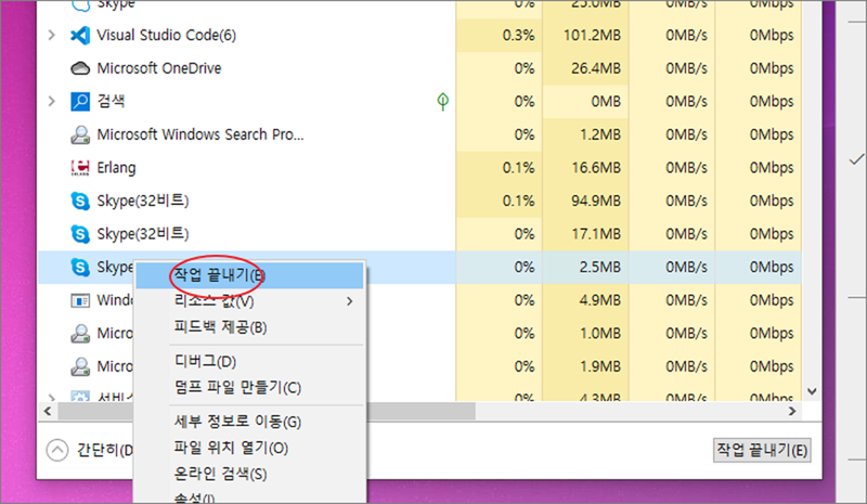This screenshot has height=504, width=867.
Task: Click the 0Mbps network cell in OneDrive row
Action: pyautogui.click(x=758, y=68)
